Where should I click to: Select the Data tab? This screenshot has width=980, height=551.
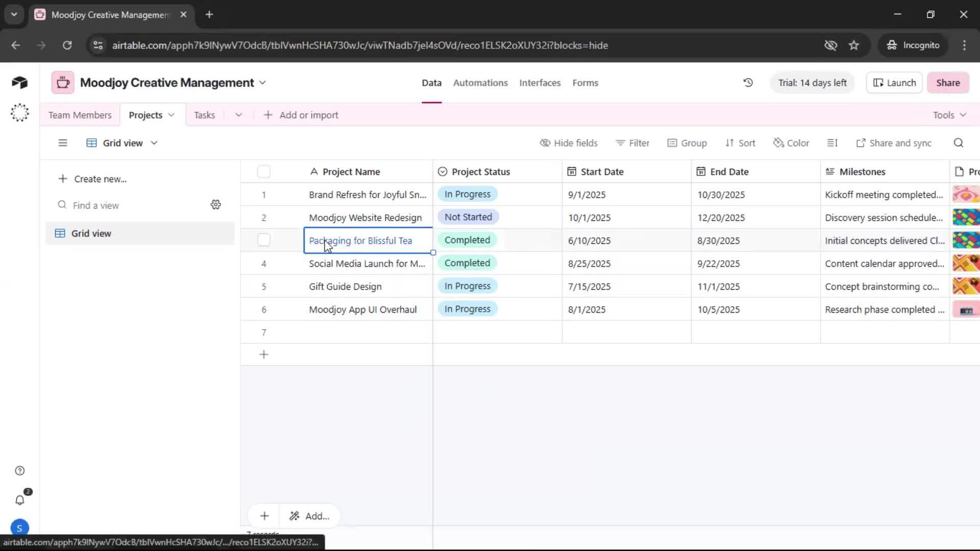coord(431,83)
